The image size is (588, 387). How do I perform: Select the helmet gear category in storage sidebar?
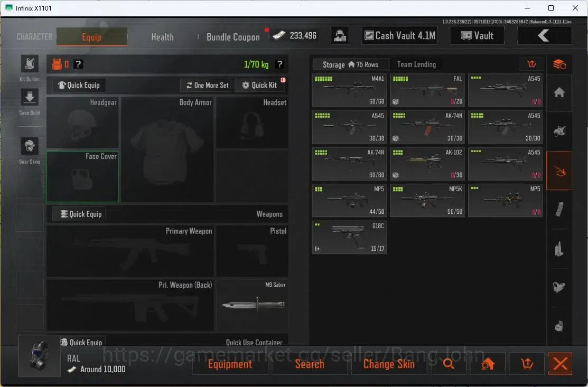tap(559, 131)
